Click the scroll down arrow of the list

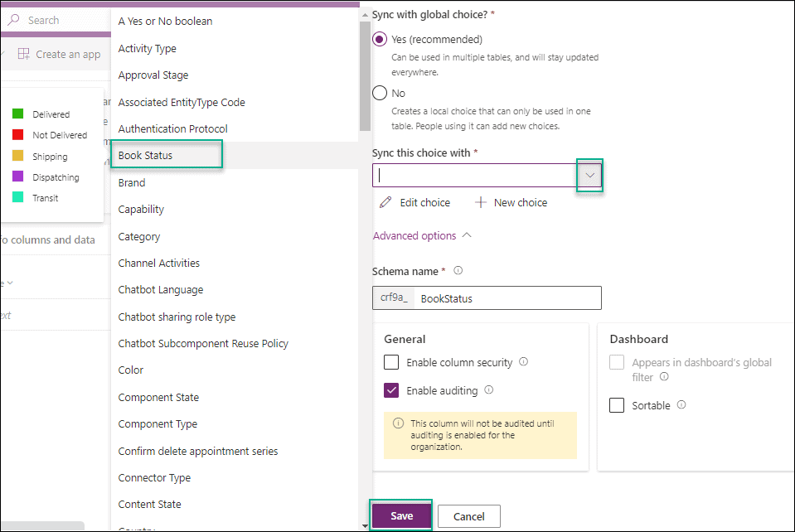tap(365, 526)
